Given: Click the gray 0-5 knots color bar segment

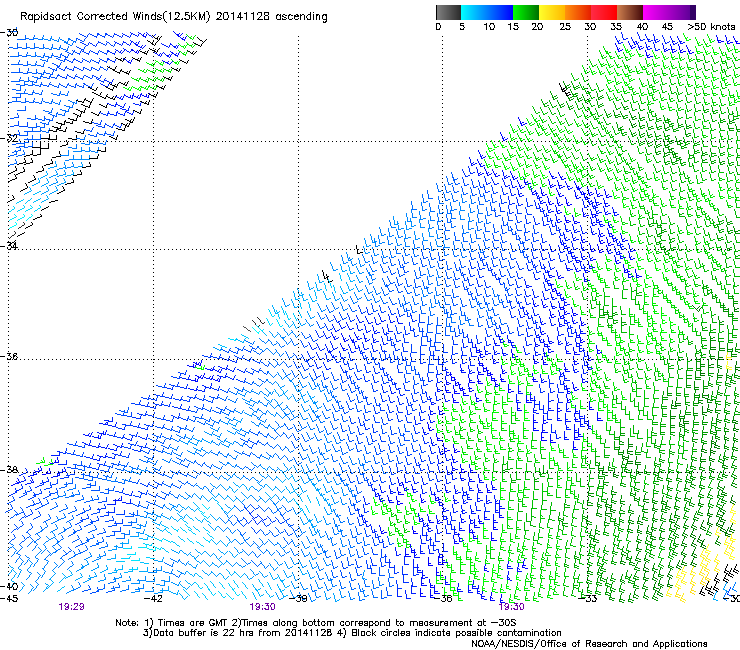Looking at the screenshot, I should coord(448,12).
